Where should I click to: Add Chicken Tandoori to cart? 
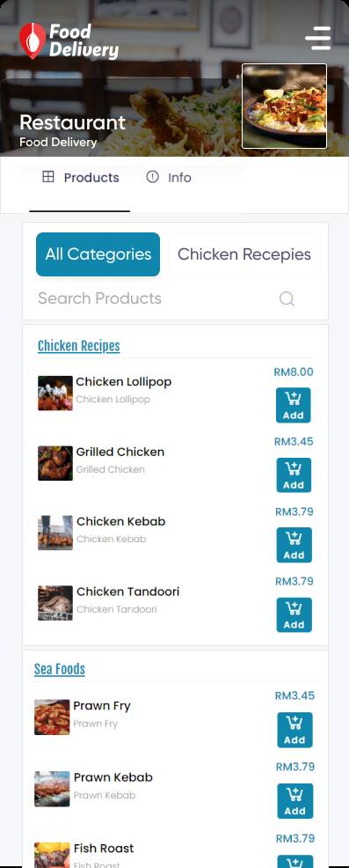click(x=294, y=614)
